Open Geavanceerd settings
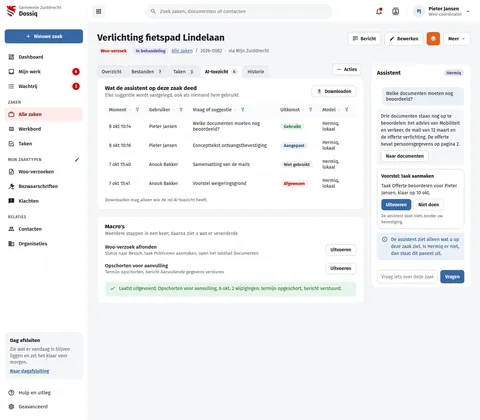This screenshot has height=420, width=480. 44,407
